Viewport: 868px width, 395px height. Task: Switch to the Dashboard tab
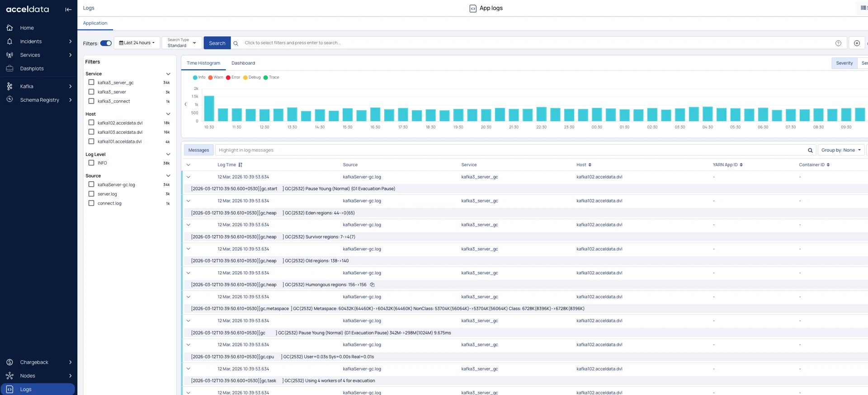[x=243, y=63]
